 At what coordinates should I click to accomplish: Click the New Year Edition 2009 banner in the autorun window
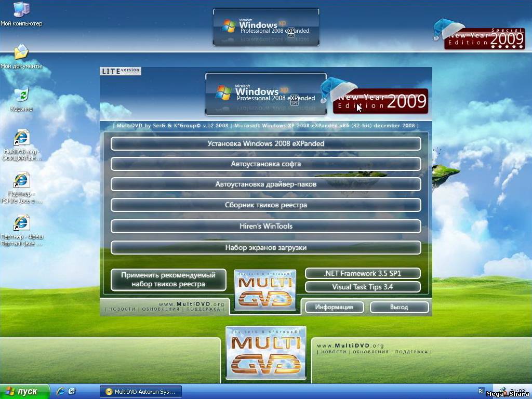[380, 101]
